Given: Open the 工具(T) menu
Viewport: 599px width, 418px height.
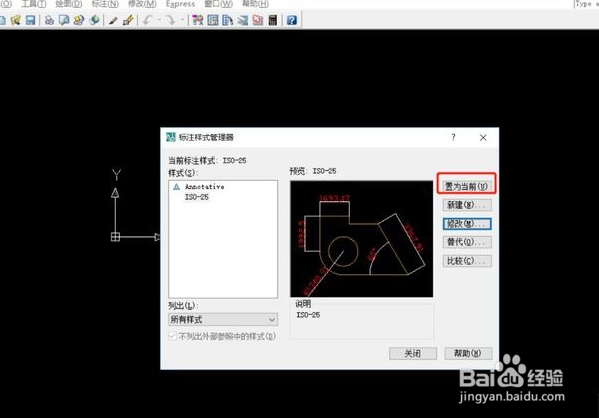Looking at the screenshot, I should pyautogui.click(x=34, y=4).
